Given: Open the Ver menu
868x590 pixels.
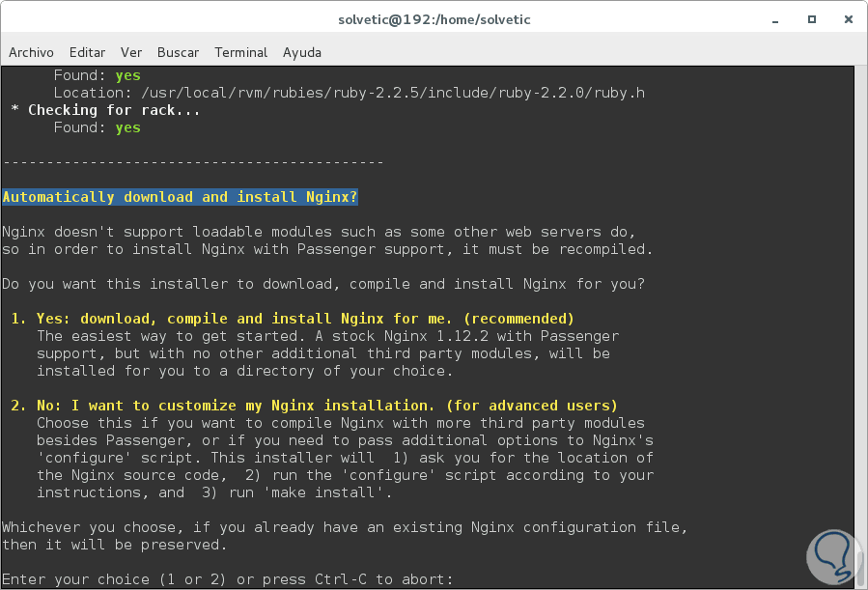Looking at the screenshot, I should 131,52.
